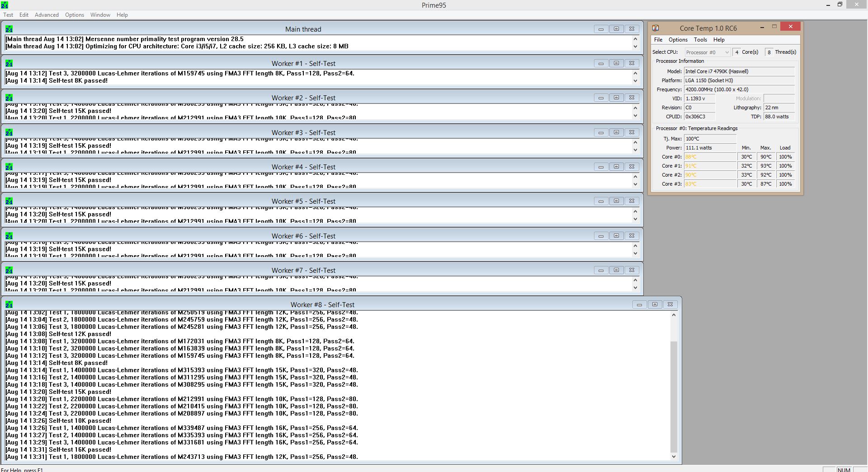868x472 pixels.
Task: Click Core #2 load value 100%
Action: point(786,175)
